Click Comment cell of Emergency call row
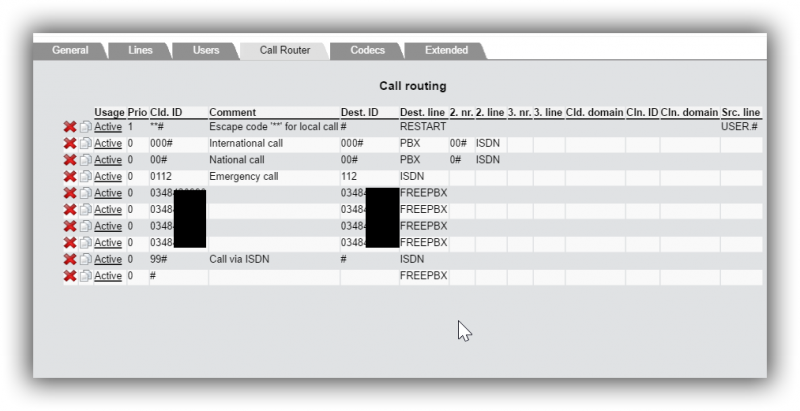 point(272,177)
